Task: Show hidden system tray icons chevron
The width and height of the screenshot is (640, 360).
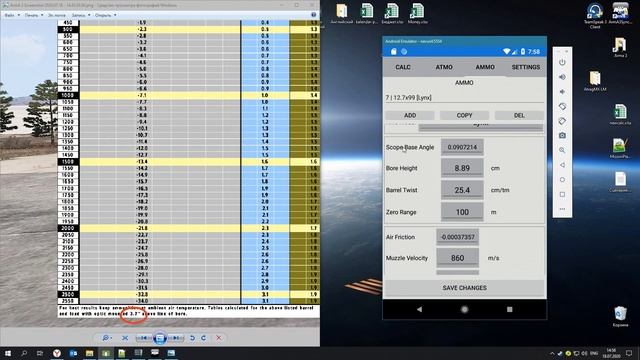Action: [552, 353]
